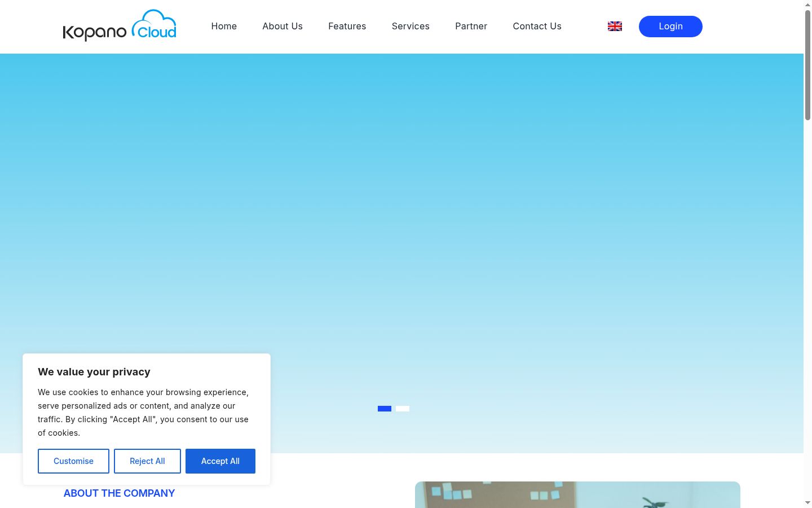Switch to the second hero slide indicator
The height and width of the screenshot is (508, 812).
pyautogui.click(x=403, y=409)
